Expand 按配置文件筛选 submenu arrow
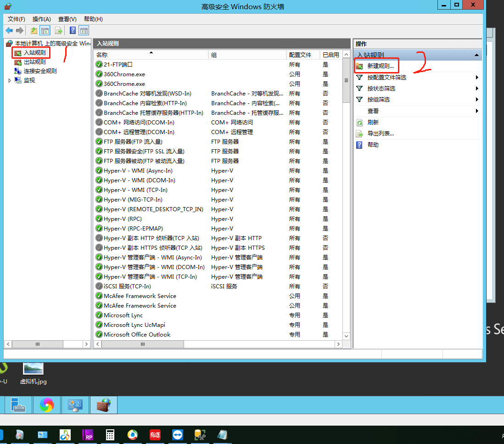Screen dimensions: 504x444 click(477, 78)
